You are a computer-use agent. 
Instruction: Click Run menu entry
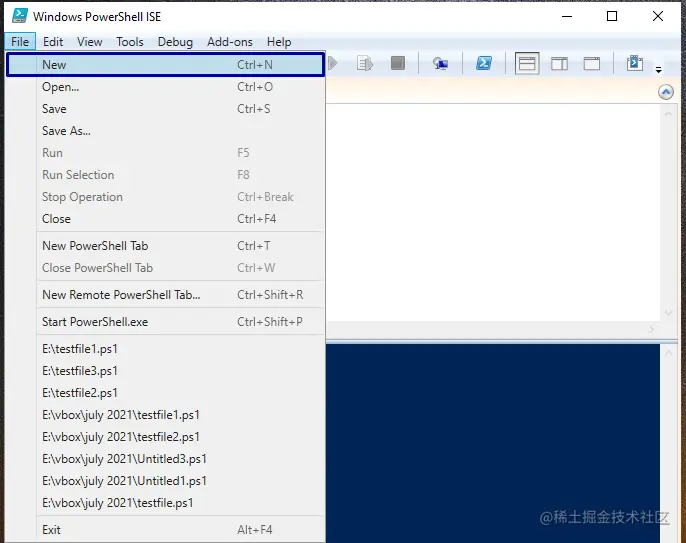[x=166, y=153]
